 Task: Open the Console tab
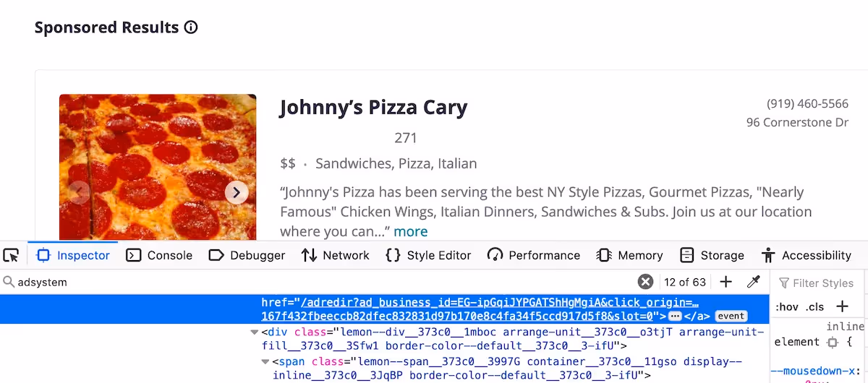[159, 255]
